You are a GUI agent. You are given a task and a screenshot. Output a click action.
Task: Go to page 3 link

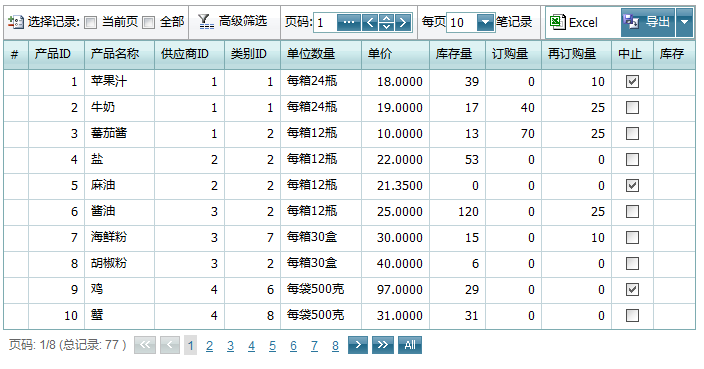pos(230,346)
